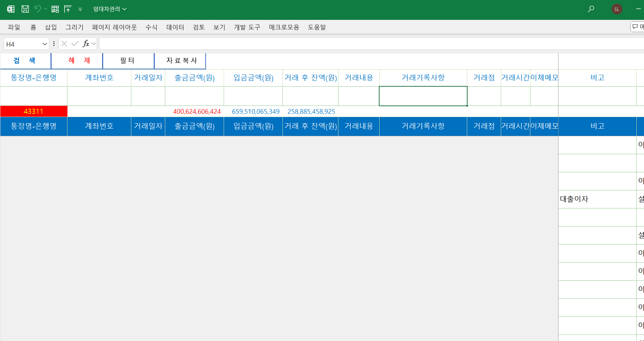Select the 대출이자 cell
This screenshot has height=341, width=644.
pyautogui.click(x=597, y=199)
